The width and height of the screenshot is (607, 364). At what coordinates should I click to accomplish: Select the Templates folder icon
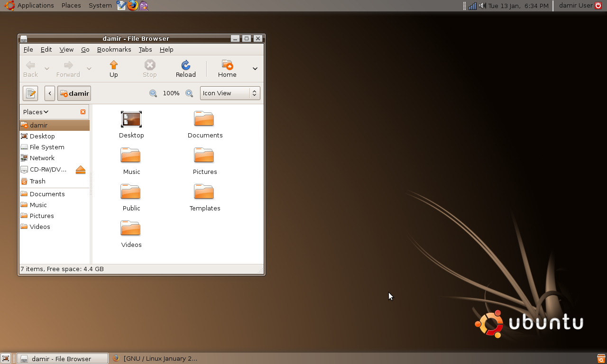204,192
